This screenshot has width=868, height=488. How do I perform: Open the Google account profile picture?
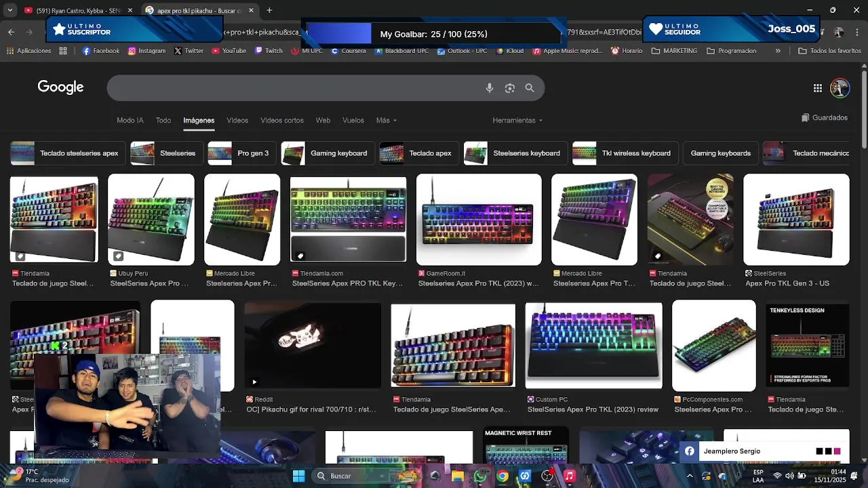click(840, 88)
